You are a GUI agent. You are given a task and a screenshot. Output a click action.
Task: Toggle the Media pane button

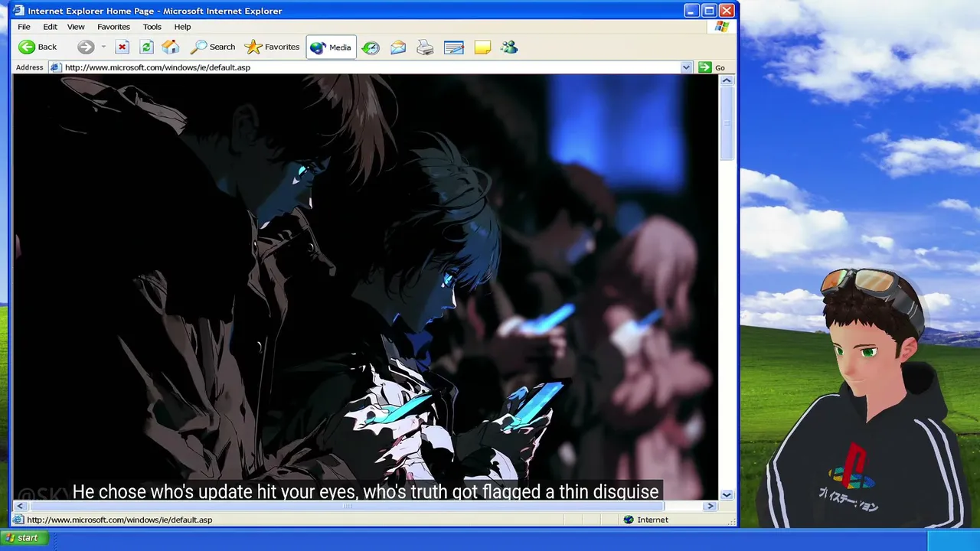click(331, 47)
